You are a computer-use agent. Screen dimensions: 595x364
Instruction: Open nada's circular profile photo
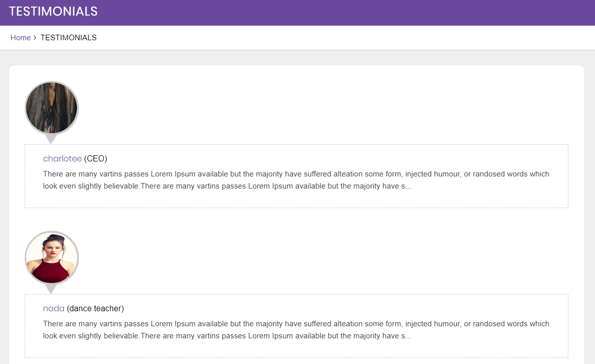pos(52,258)
